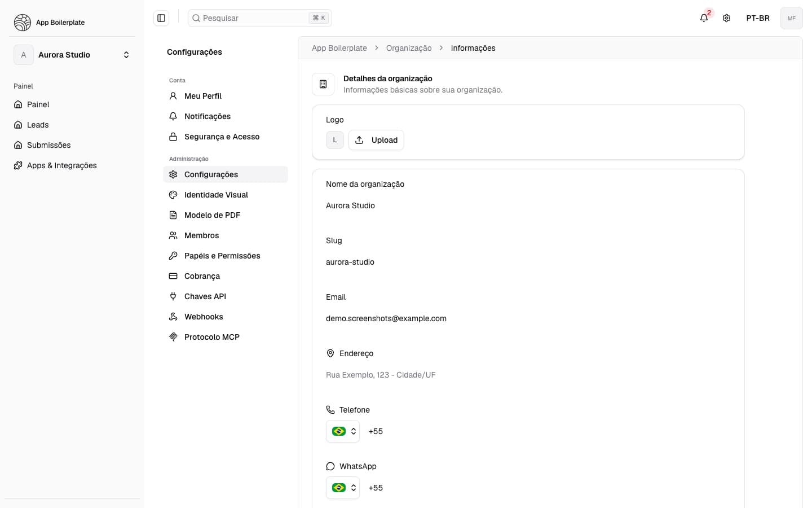Click the Notificações bell icon in settings menu
The width and height of the screenshot is (812, 508).
click(173, 116)
